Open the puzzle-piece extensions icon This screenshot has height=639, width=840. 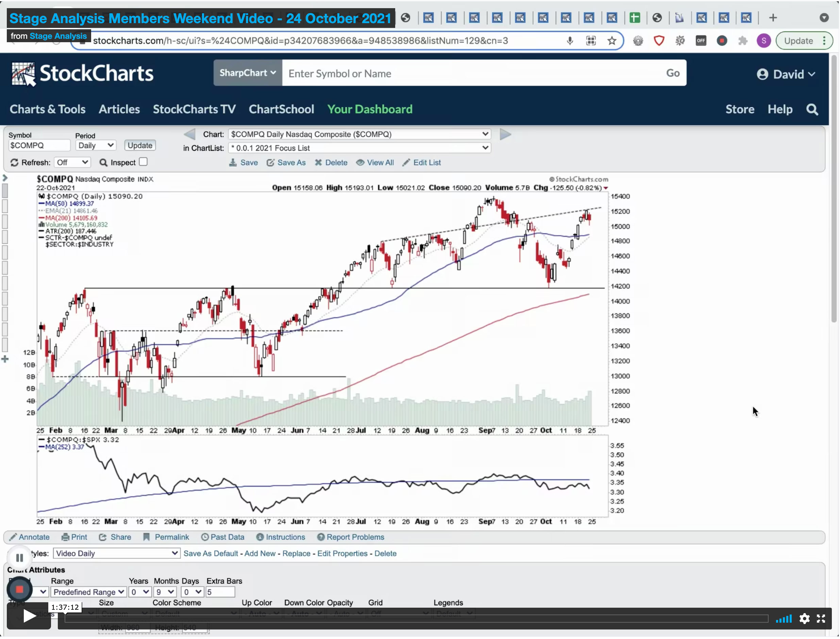742,41
